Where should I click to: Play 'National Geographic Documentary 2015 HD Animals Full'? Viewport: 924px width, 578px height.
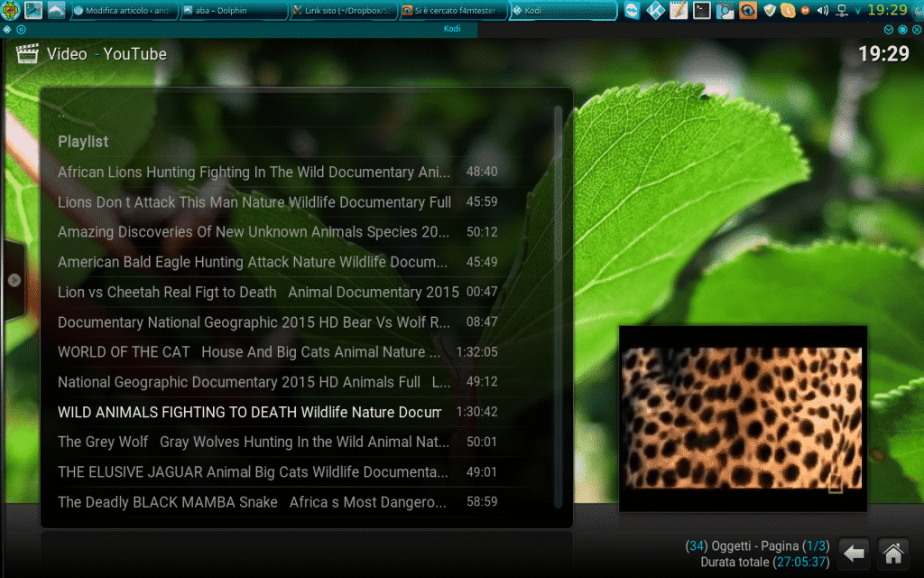point(295,382)
